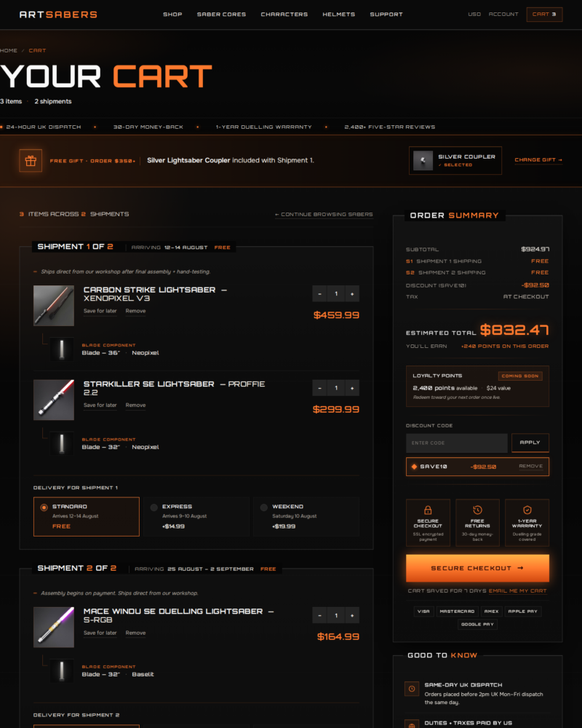The height and width of the screenshot is (728, 582).
Task: Click the Carbon Strike price $459.99
Action: click(x=337, y=315)
